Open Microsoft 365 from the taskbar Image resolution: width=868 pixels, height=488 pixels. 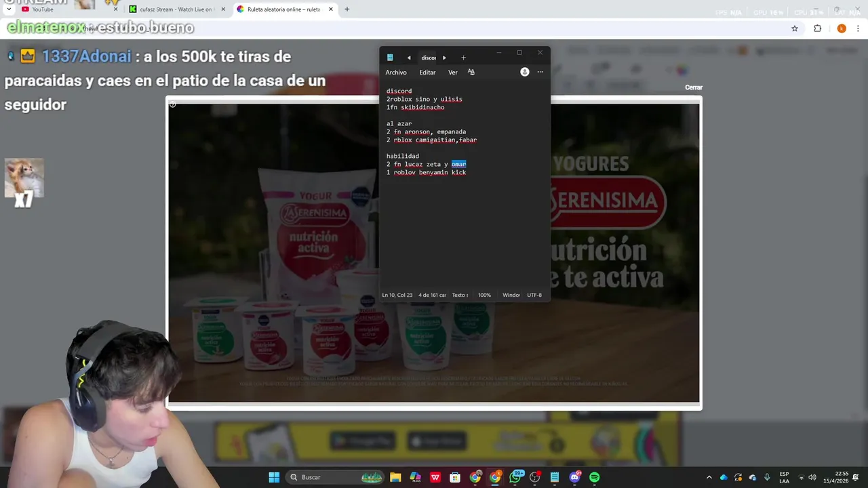coord(415,477)
